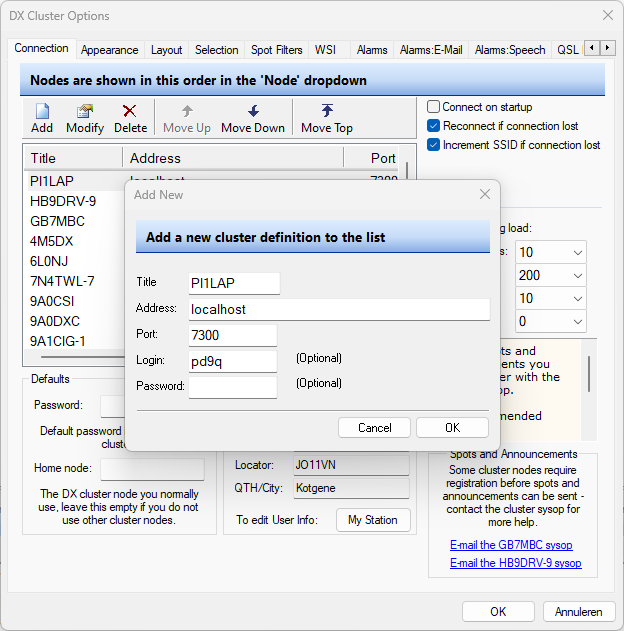Screen dimensions: 624x631
Task: Toggle Increment SSID if connection lost
Action: coord(434,145)
